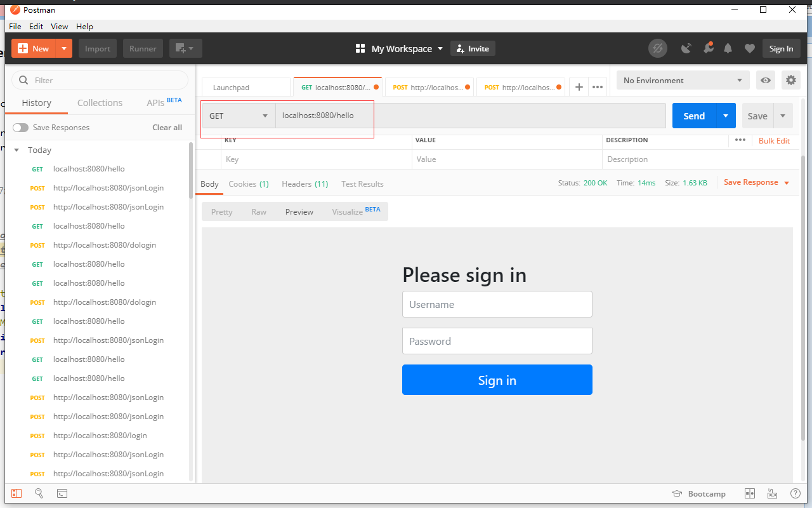Toggle the sidebar icon at bottom left
Image resolution: width=812 pixels, height=508 pixels.
click(x=16, y=493)
